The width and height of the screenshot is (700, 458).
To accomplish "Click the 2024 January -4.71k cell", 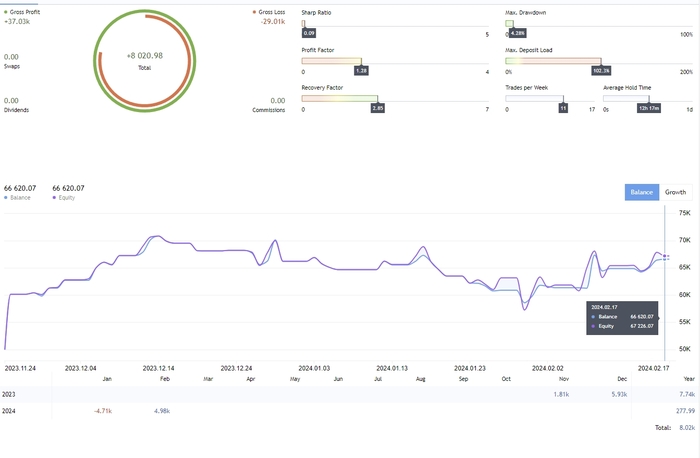I will coord(103,411).
